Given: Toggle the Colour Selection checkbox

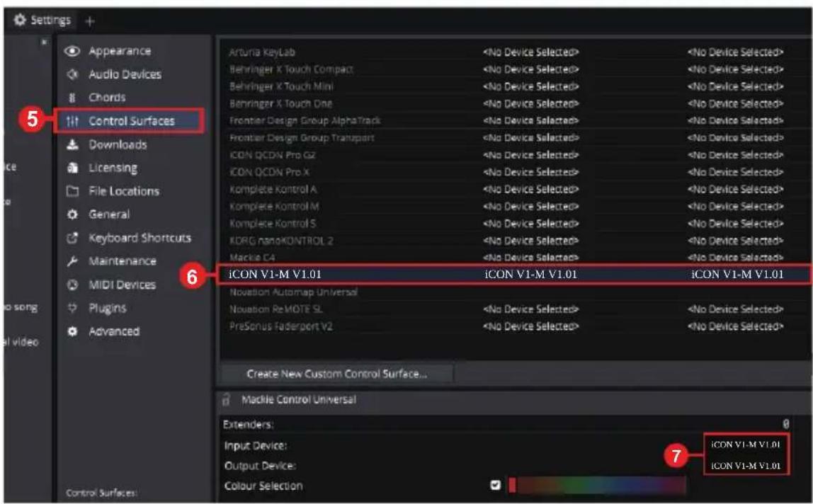Looking at the screenshot, I should point(495,486).
